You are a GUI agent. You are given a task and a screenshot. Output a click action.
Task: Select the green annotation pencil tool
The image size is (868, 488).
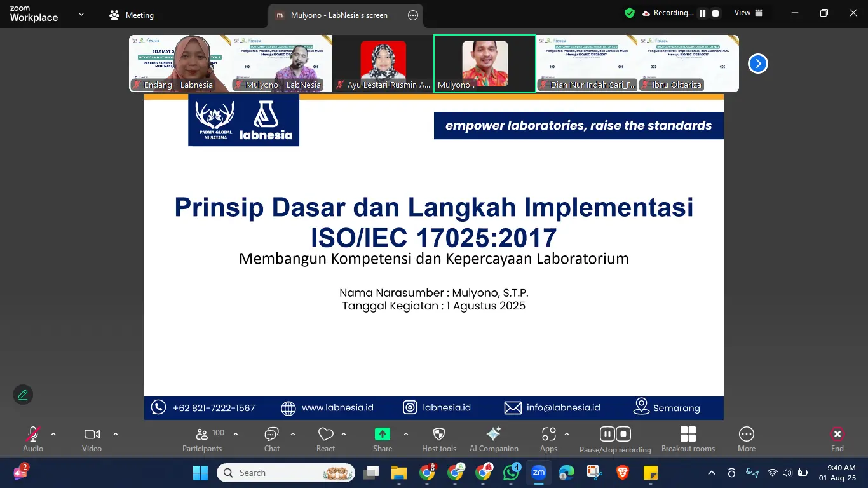[x=23, y=395]
